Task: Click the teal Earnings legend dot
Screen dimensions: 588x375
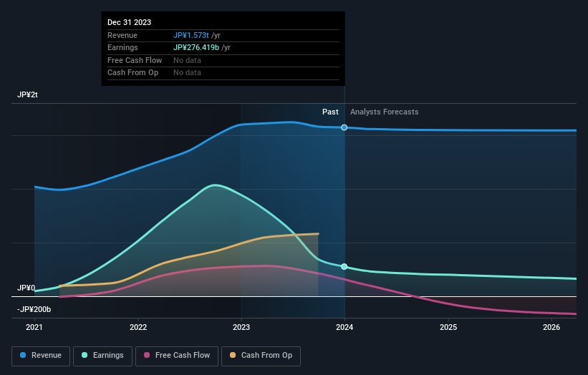Action: (x=85, y=355)
